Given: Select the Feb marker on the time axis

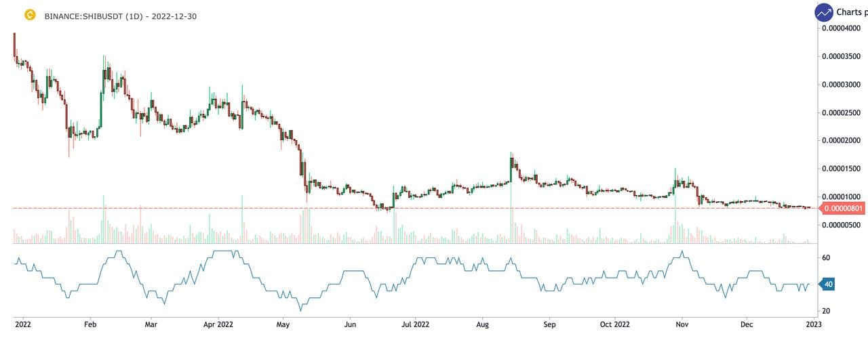Looking at the screenshot, I should (x=90, y=324).
